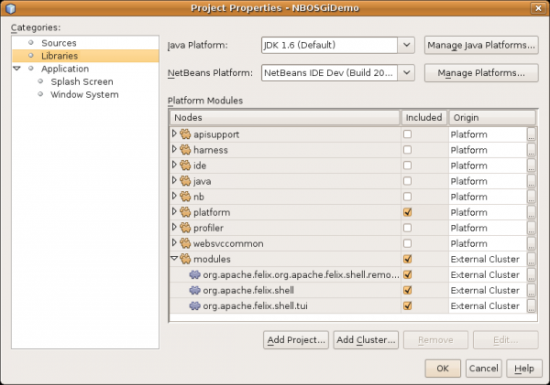Click Manage Java Platforms button
The width and height of the screenshot is (550, 385).
[481, 45]
